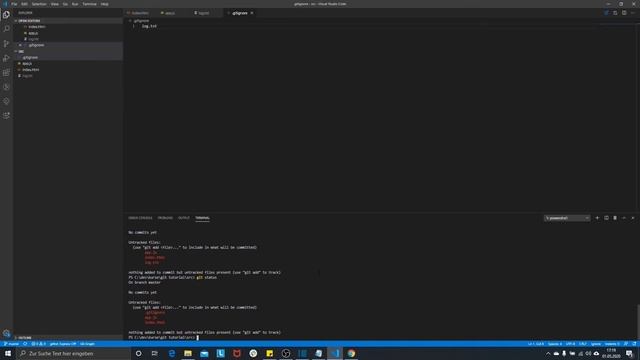
Task: Open Mail app from the taskbar
Action: [x=204, y=353]
